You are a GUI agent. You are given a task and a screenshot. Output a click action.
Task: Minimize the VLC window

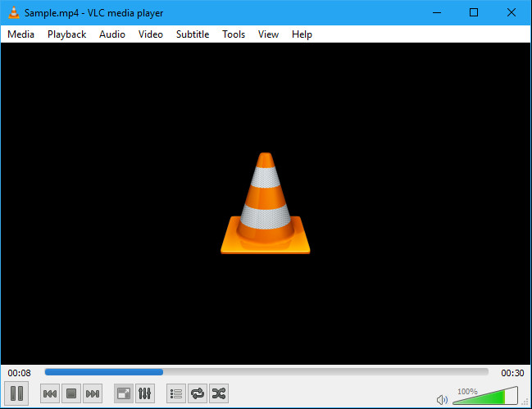[x=437, y=12]
